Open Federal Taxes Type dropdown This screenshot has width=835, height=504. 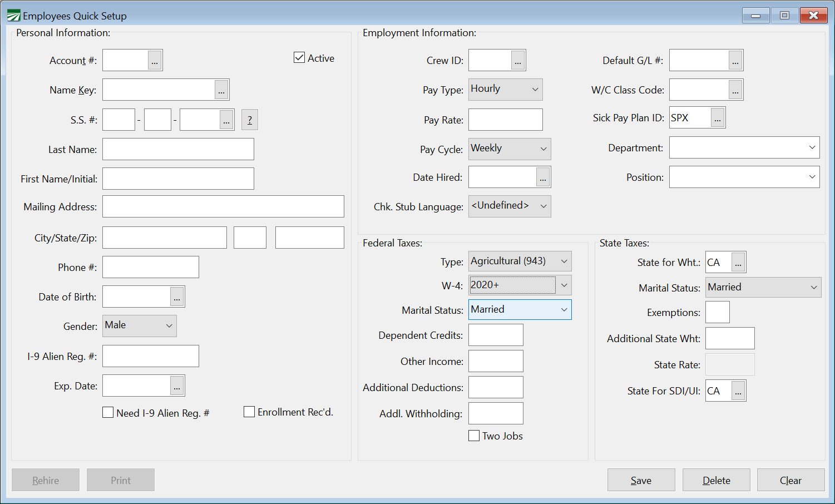[x=520, y=261]
